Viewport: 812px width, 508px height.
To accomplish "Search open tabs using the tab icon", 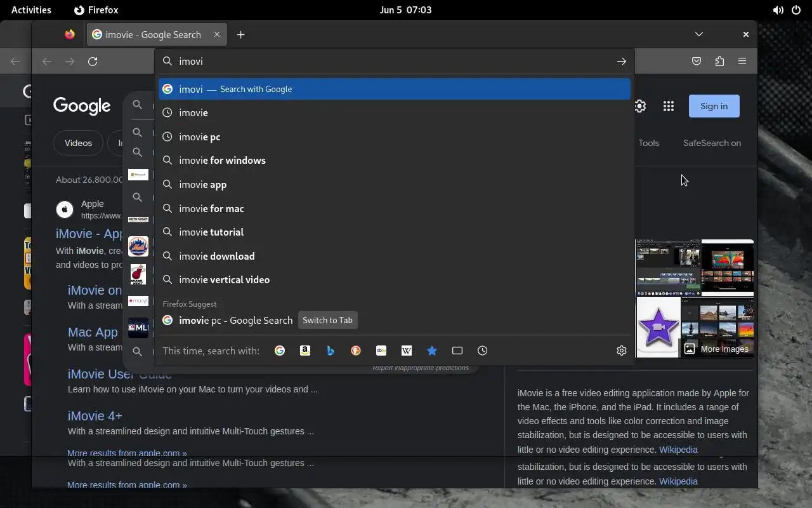I will pos(457,351).
